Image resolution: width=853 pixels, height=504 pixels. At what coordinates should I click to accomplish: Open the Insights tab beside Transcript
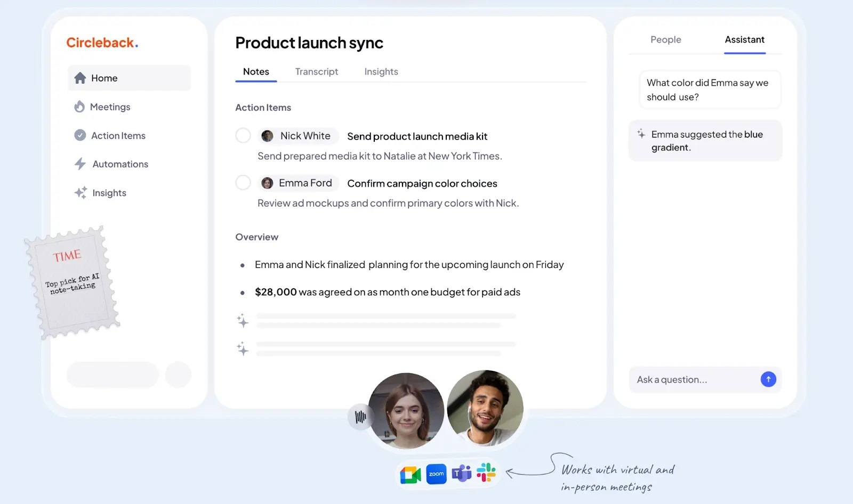pos(381,72)
